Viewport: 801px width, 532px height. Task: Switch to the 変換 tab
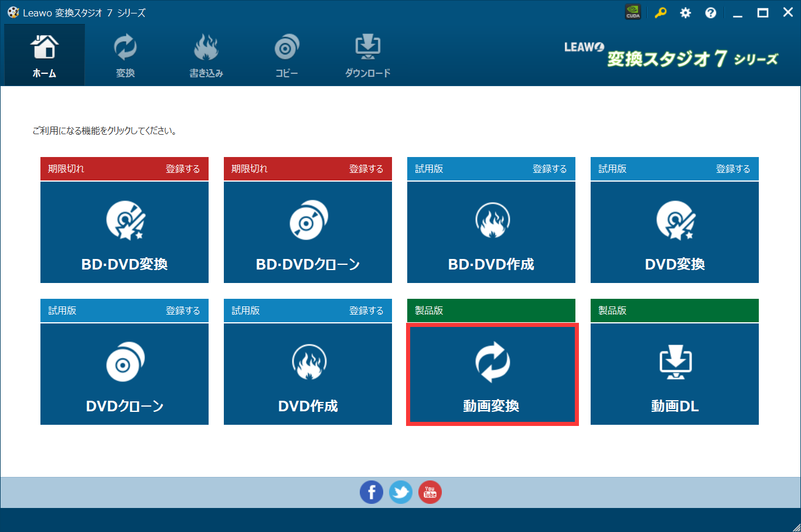(125, 56)
